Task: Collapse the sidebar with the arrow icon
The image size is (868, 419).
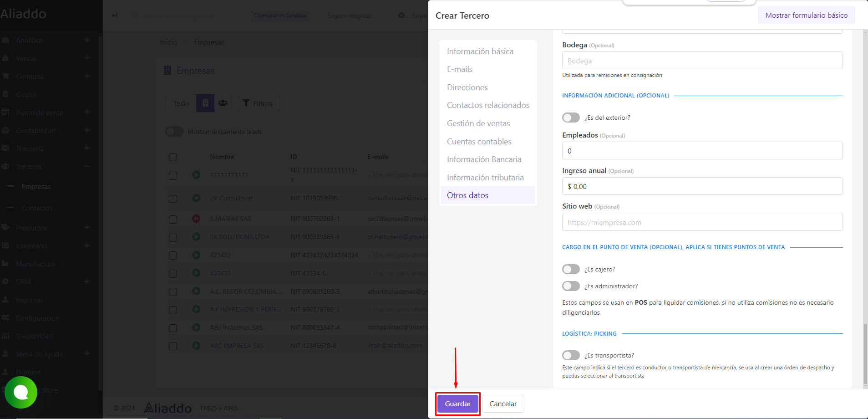Action: (115, 15)
